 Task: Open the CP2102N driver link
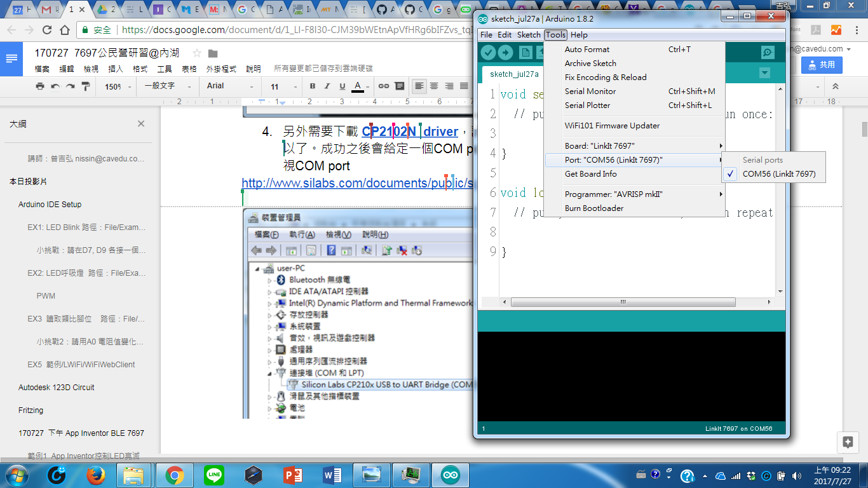point(410,132)
